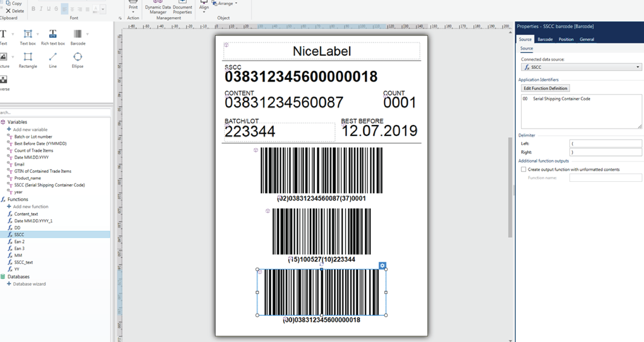Select Content_text function
The width and height of the screenshot is (644, 342).
click(x=26, y=214)
